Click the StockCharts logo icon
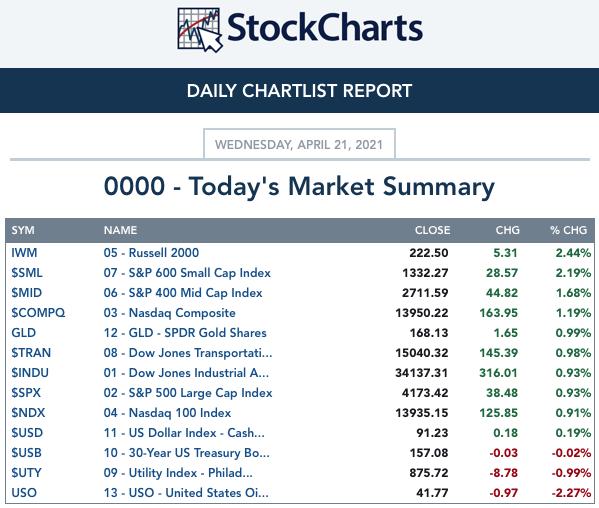This screenshot has width=599, height=508. (200, 30)
